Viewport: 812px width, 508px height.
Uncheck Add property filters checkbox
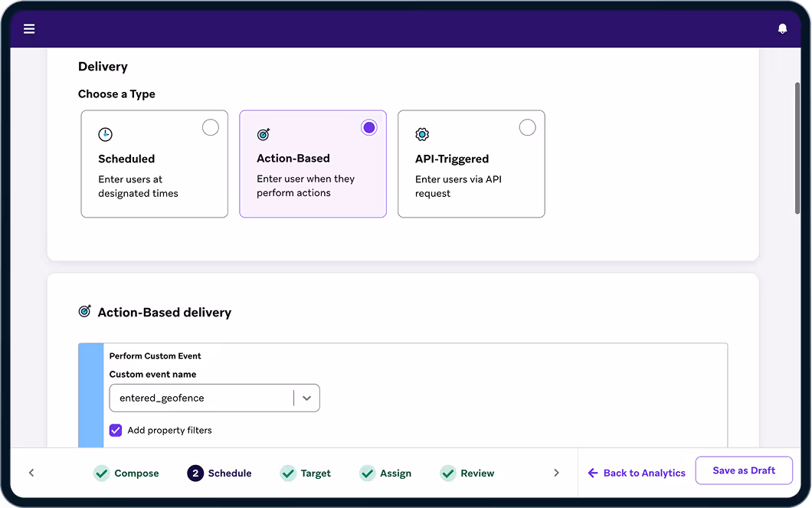pos(116,431)
